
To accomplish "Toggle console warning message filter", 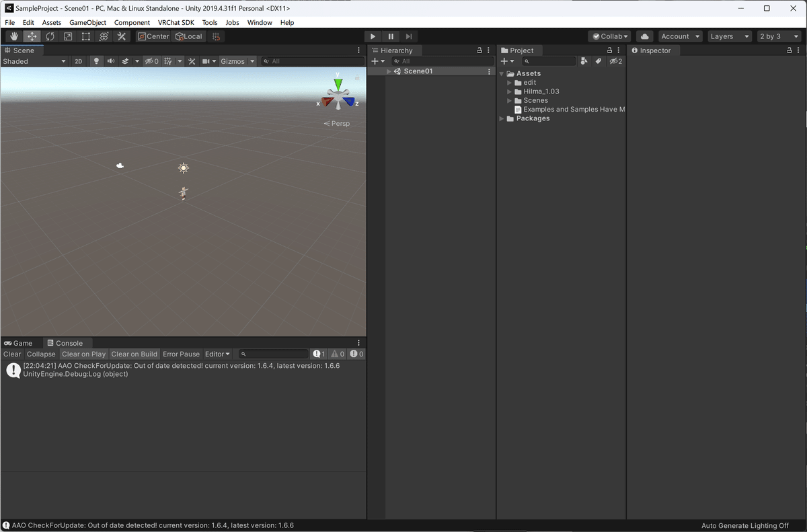I will [338, 354].
